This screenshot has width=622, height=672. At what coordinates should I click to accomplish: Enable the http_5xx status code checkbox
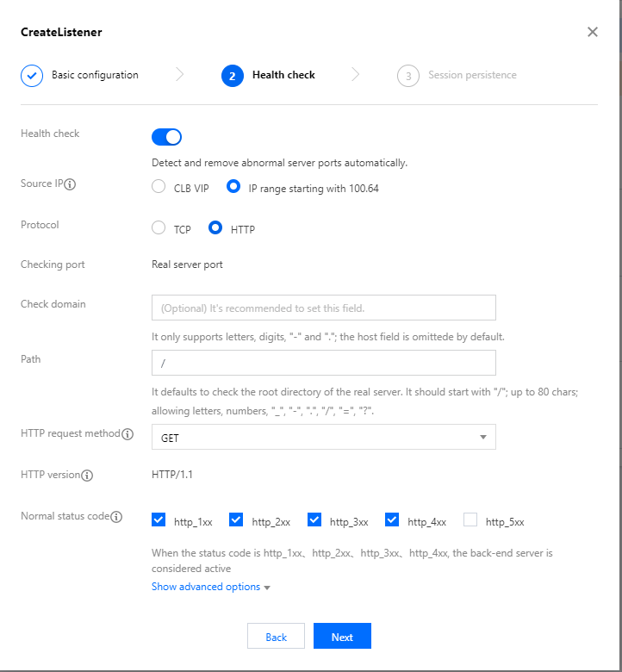pyautogui.click(x=470, y=520)
